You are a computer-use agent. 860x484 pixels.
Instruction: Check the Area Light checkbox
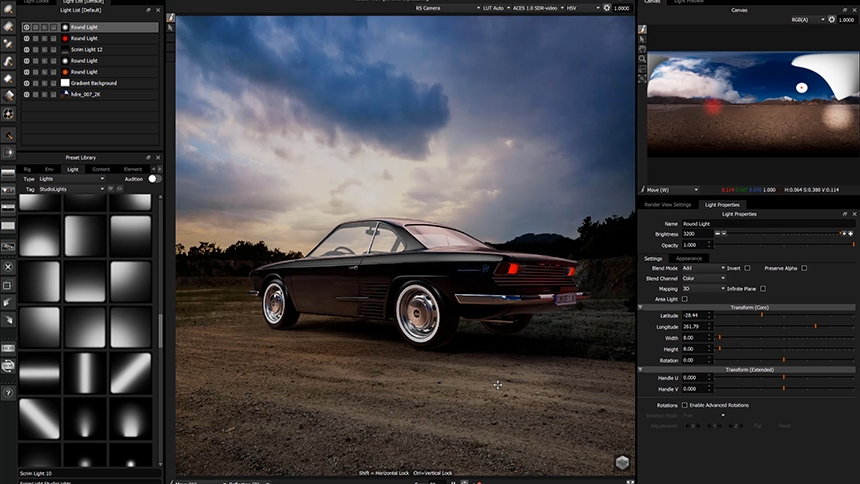point(684,299)
